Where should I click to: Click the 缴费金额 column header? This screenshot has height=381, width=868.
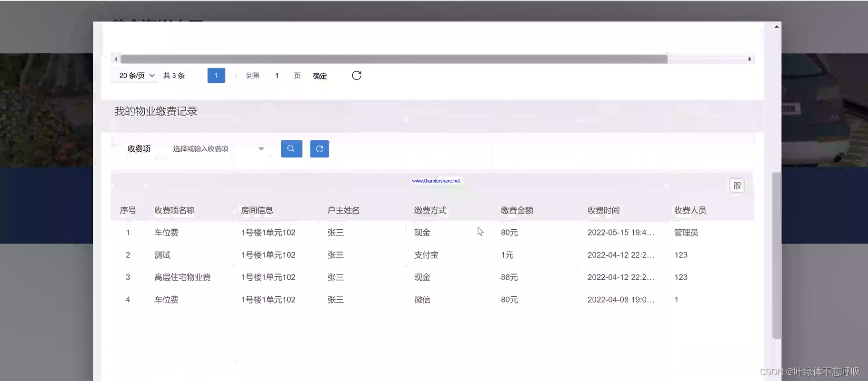tap(517, 210)
